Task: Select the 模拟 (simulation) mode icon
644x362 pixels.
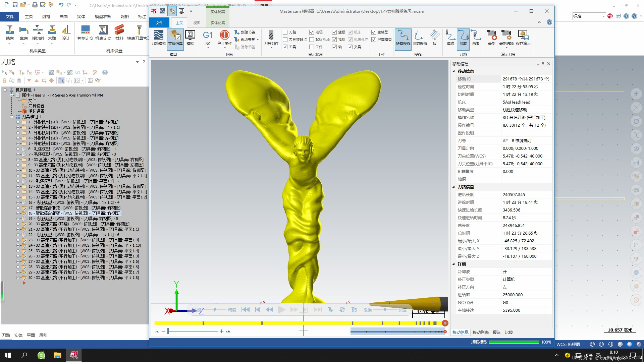Action: pos(190,38)
